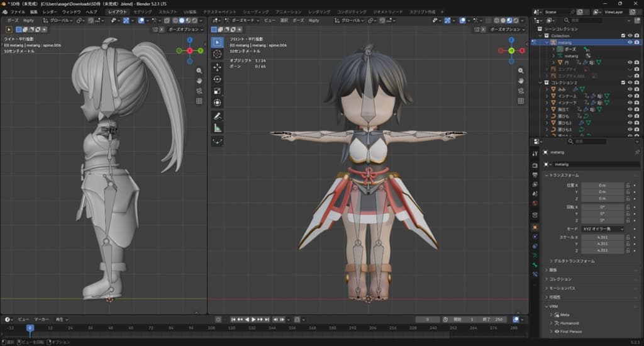Open the View Layer properties tab

[535, 184]
